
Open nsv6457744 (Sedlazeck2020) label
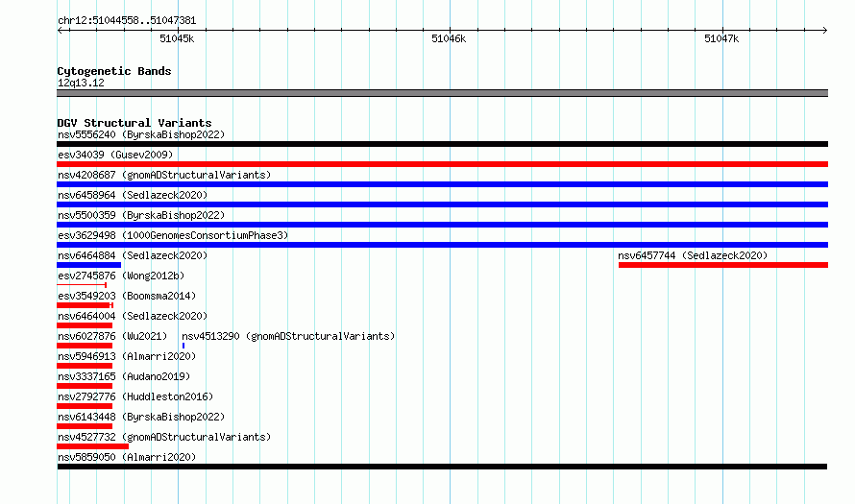click(693, 255)
